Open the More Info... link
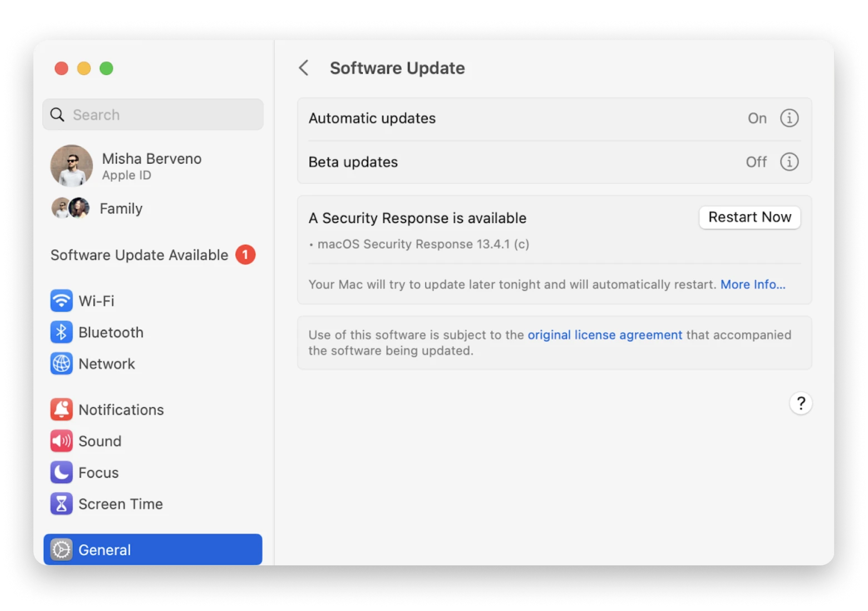 tap(753, 284)
